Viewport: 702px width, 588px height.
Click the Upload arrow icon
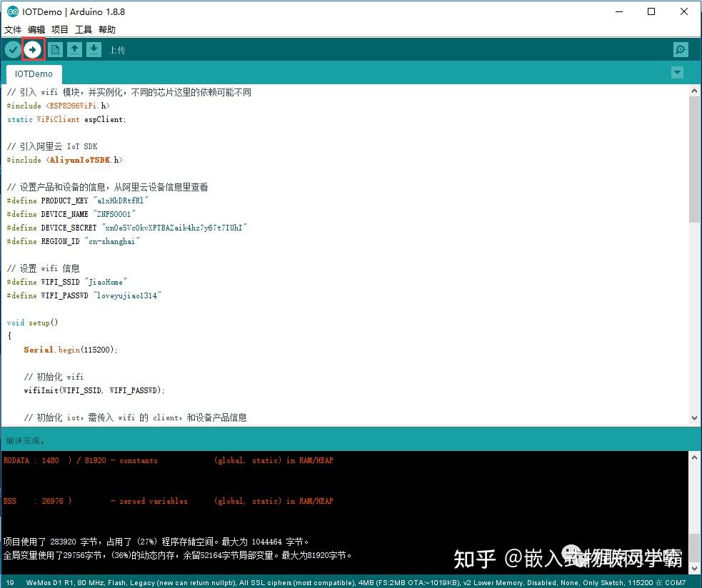(33, 49)
